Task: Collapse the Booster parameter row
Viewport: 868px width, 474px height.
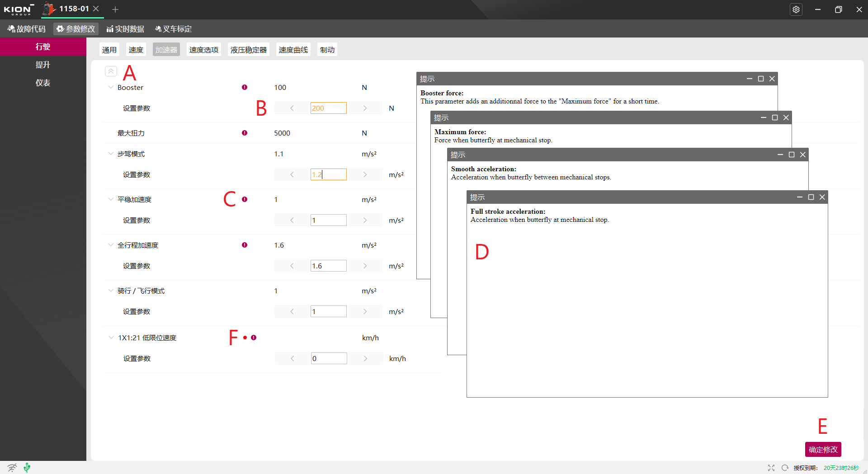Action: click(x=111, y=87)
